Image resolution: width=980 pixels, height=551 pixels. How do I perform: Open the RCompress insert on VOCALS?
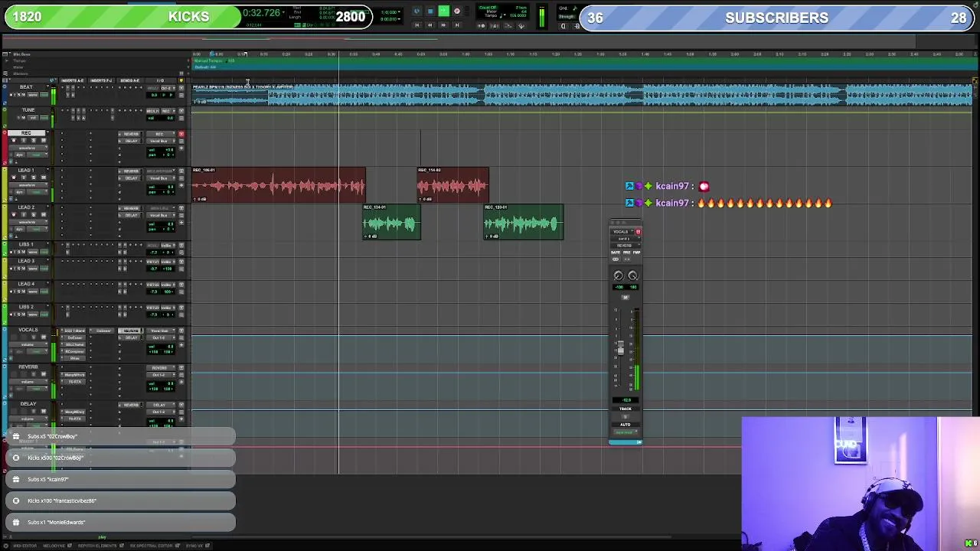75,351
